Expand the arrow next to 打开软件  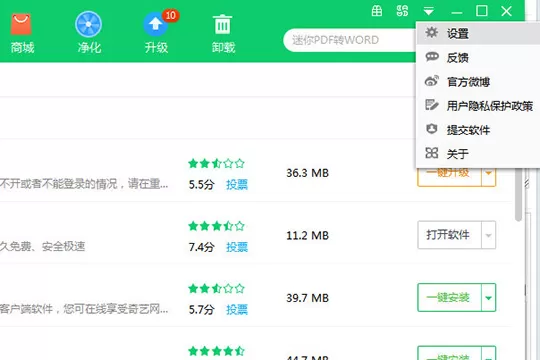[x=488, y=235]
